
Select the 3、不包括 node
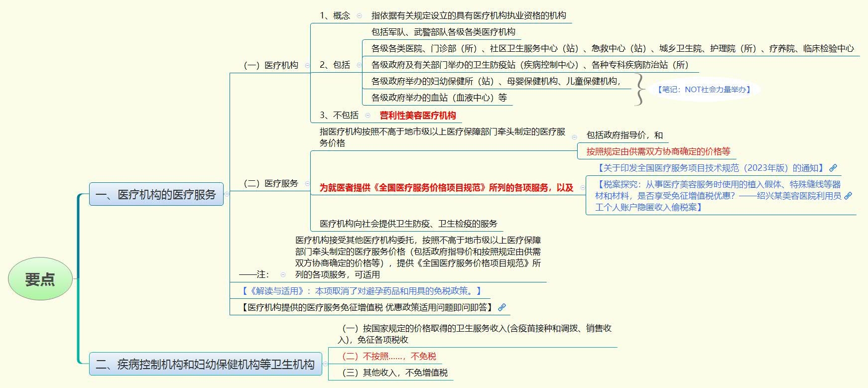[x=339, y=116]
